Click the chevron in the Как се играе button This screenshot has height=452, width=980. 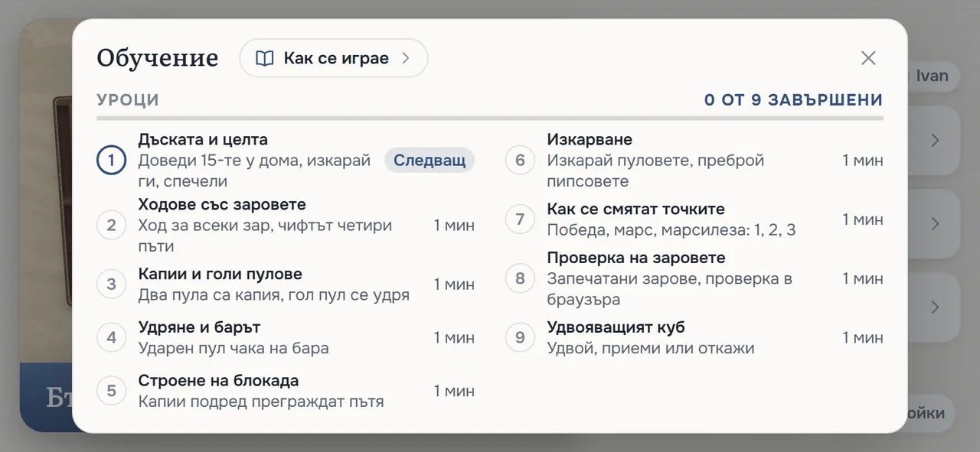[x=406, y=58]
